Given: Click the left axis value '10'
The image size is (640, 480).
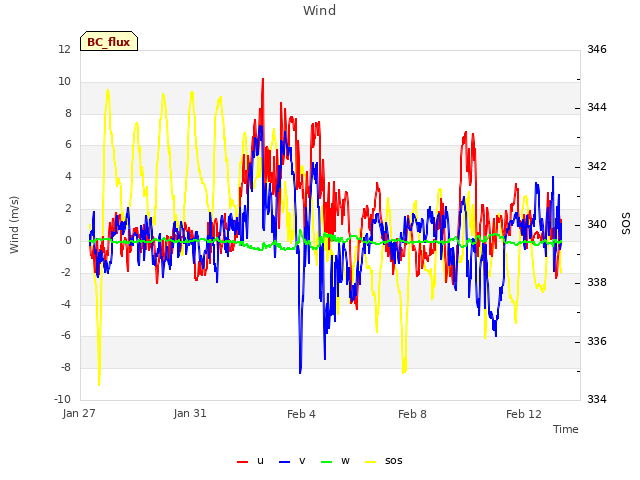Looking at the screenshot, I should [64, 81].
